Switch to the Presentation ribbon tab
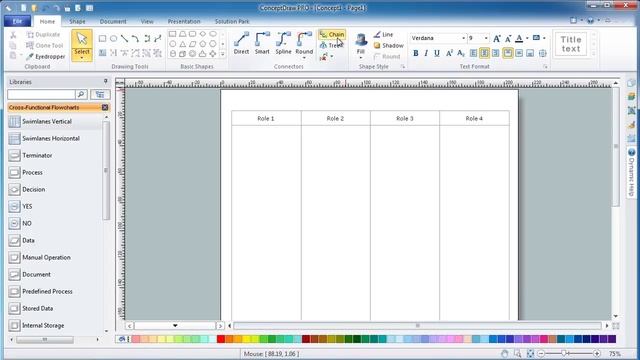The height and width of the screenshot is (360, 640). pyautogui.click(x=184, y=21)
